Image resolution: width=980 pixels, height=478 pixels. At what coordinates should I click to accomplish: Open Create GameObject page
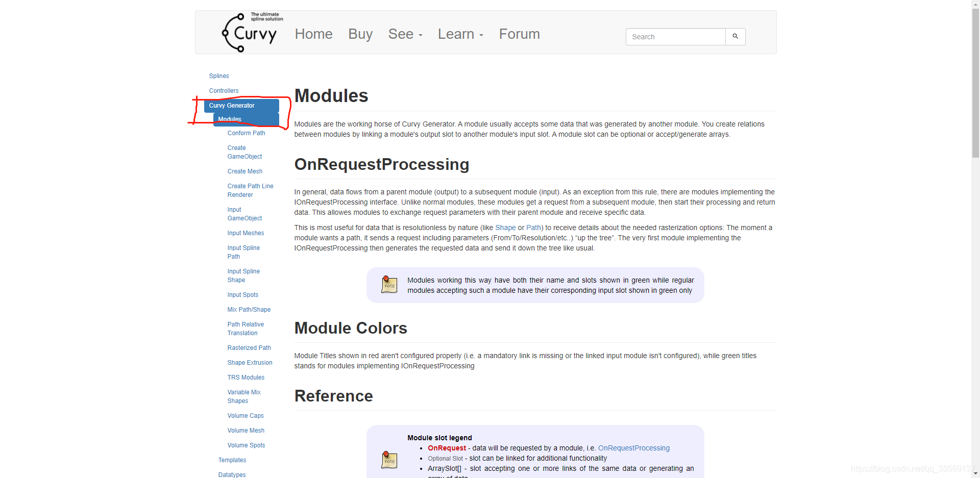(244, 152)
